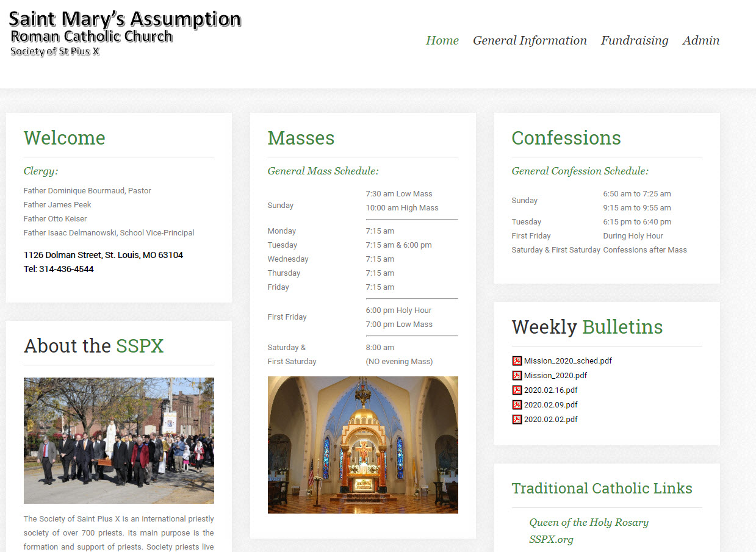Open the PDF icon beside Mission_2020_sched.pdf

pos(517,360)
